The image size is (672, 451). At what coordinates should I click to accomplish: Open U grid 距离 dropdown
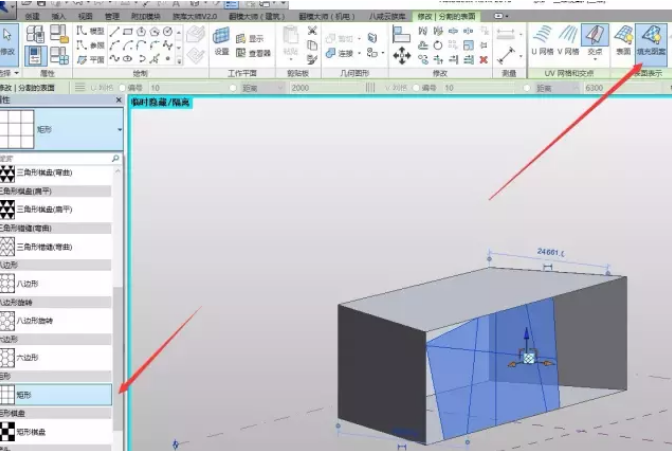point(281,88)
